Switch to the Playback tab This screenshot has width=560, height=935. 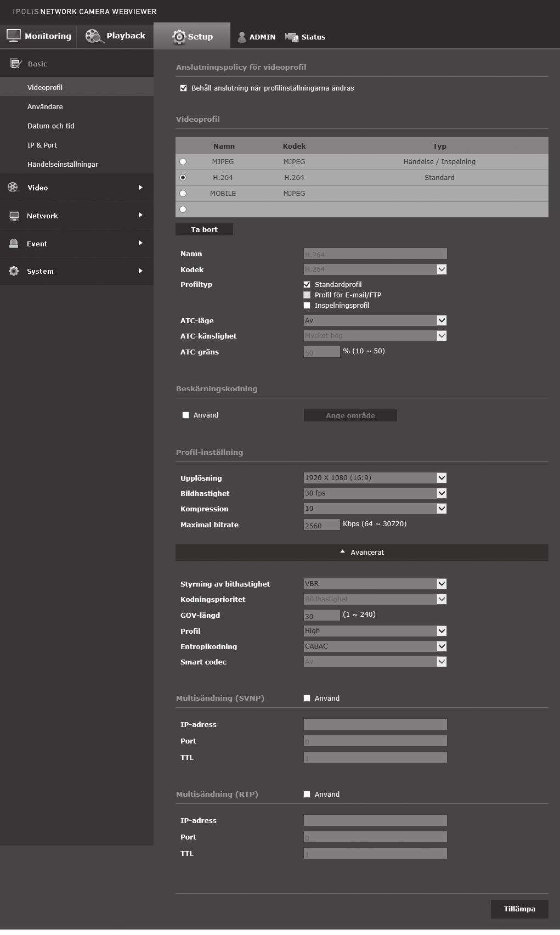[115, 36]
